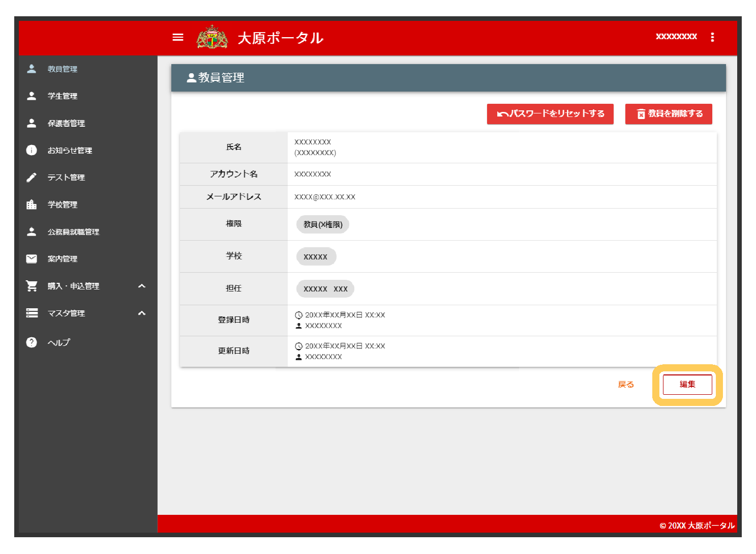Click the 学生管理 sidebar person icon
The width and height of the screenshot is (756, 554).
pyautogui.click(x=32, y=96)
